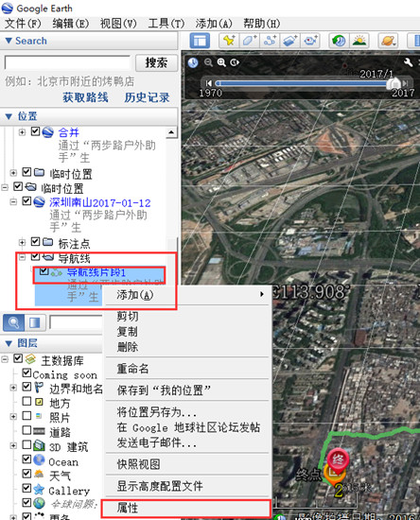Enable the 道路 layer checkbox

click(x=26, y=430)
